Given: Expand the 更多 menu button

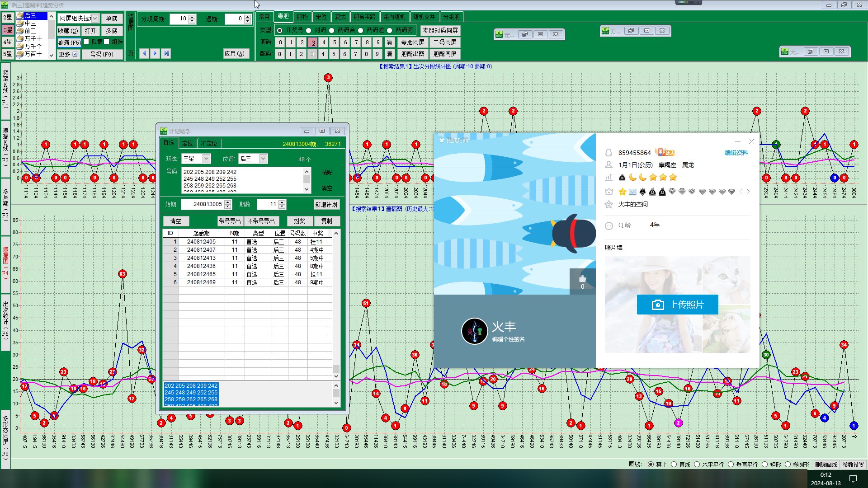Looking at the screenshot, I should pos(68,54).
